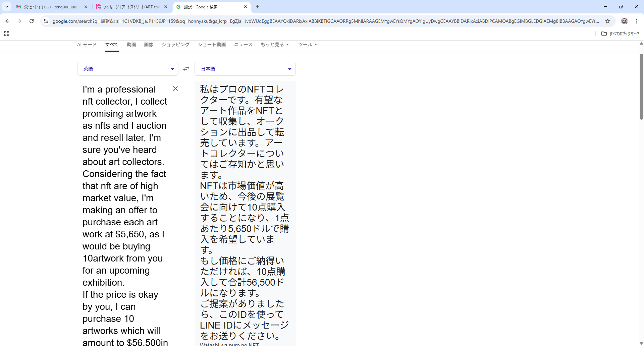Go back to the previous page
644x346 pixels.
click(x=7, y=21)
